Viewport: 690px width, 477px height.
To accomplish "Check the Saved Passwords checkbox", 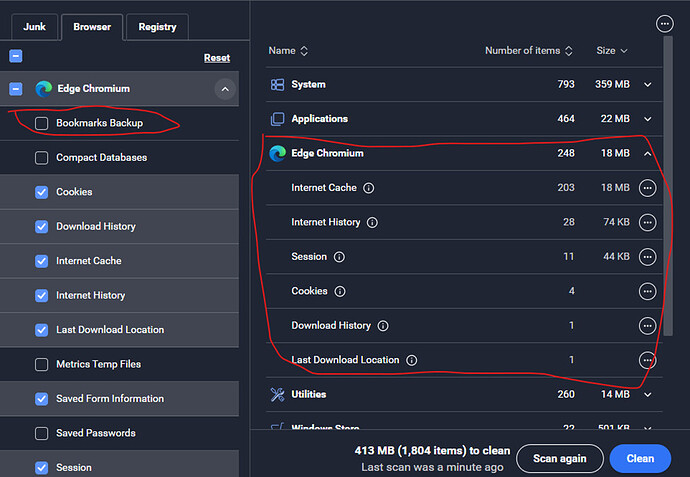I will [41, 433].
